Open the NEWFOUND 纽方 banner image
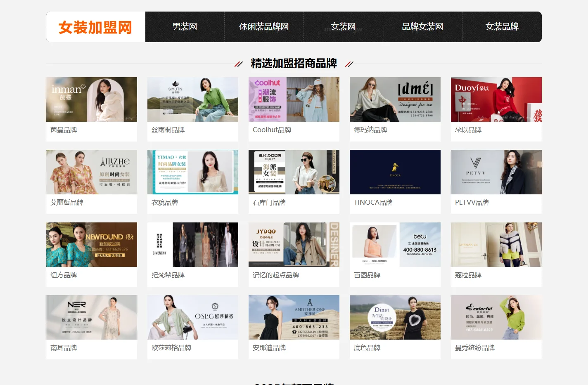This screenshot has width=588, height=385. [92, 245]
